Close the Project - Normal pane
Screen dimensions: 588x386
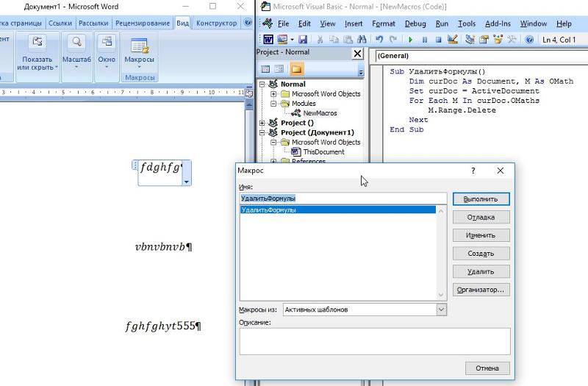point(357,54)
